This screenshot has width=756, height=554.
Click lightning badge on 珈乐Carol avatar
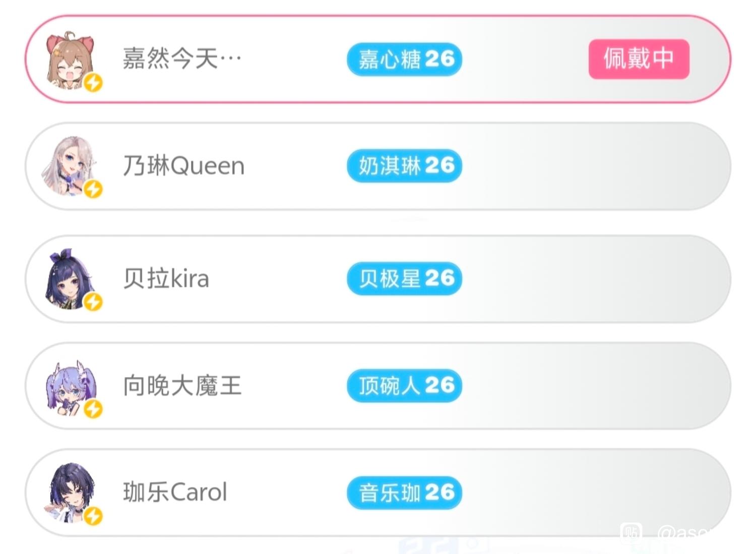(x=93, y=516)
